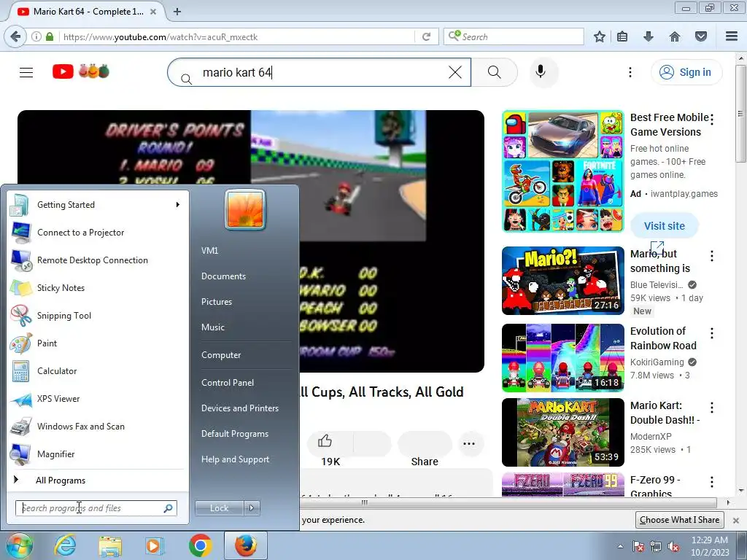The image size is (747, 560).
Task: Open options for Mario Kart: Double Dash!!
Action: point(712,408)
